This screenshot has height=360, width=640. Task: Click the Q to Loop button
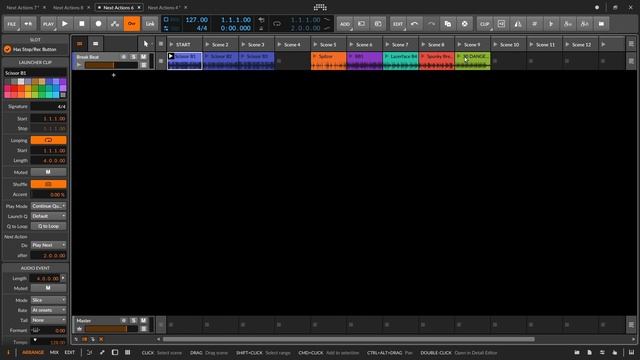(x=48, y=226)
